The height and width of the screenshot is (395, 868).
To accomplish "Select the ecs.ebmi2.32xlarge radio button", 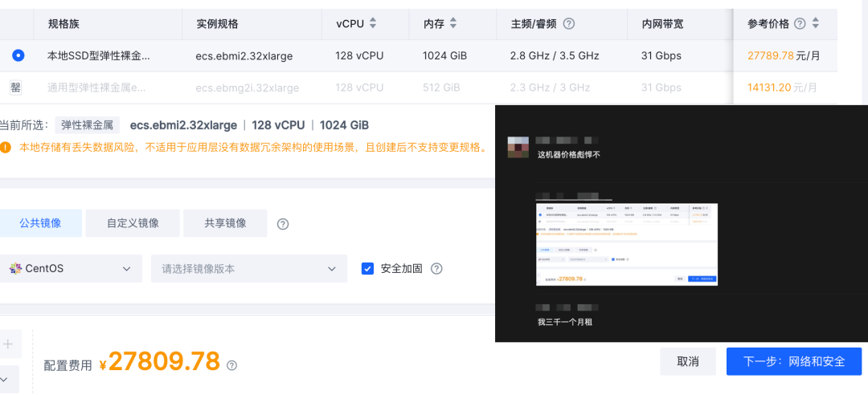I will point(18,55).
